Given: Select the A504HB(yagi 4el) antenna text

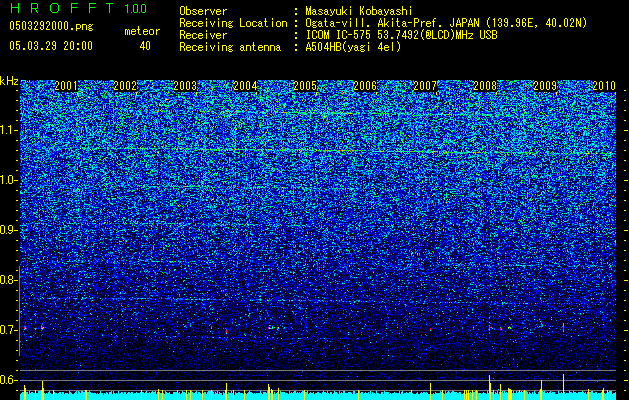Looking at the screenshot, I should (x=353, y=47).
